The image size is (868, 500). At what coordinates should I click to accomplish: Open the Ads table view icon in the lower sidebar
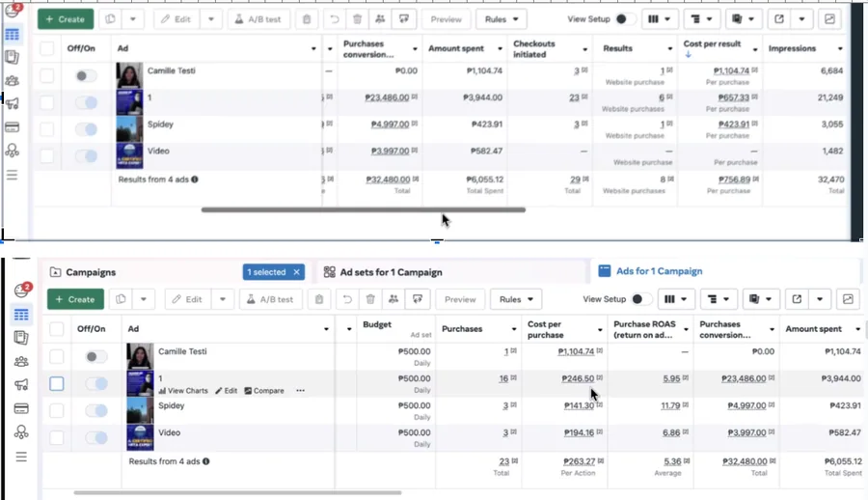(21, 315)
